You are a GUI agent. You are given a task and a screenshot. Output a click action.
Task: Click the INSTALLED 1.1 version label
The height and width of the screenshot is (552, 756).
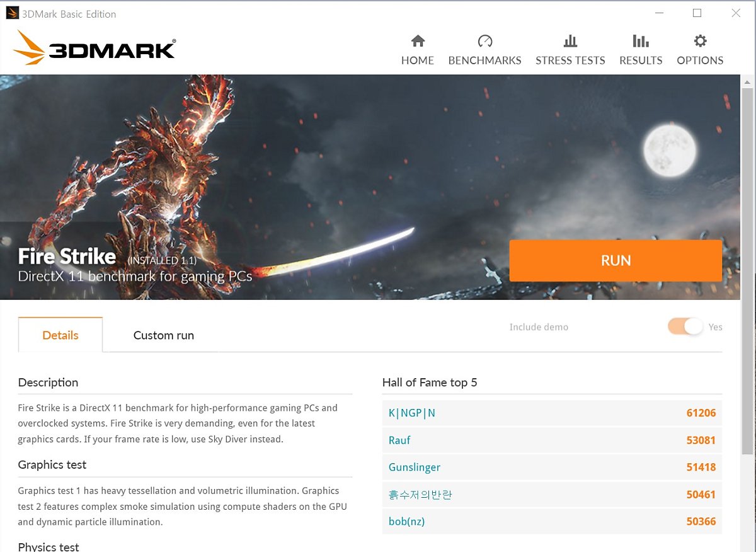tap(162, 260)
